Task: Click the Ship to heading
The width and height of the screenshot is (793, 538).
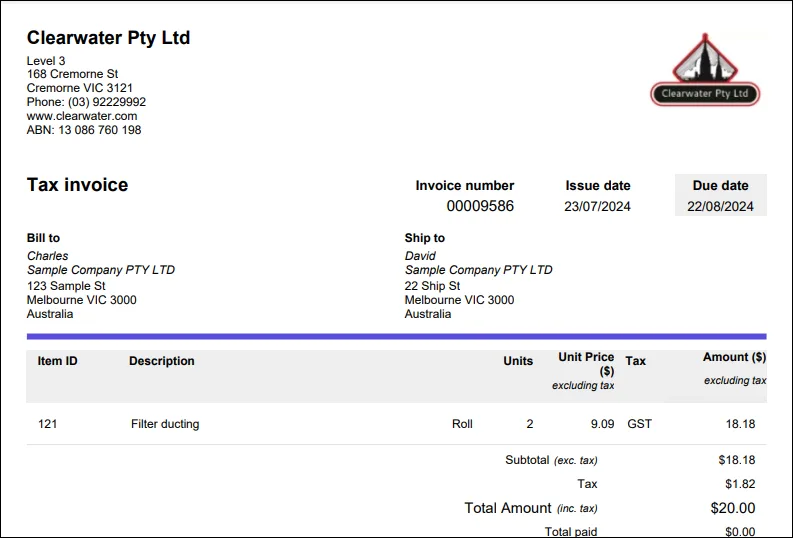Action: [x=425, y=238]
